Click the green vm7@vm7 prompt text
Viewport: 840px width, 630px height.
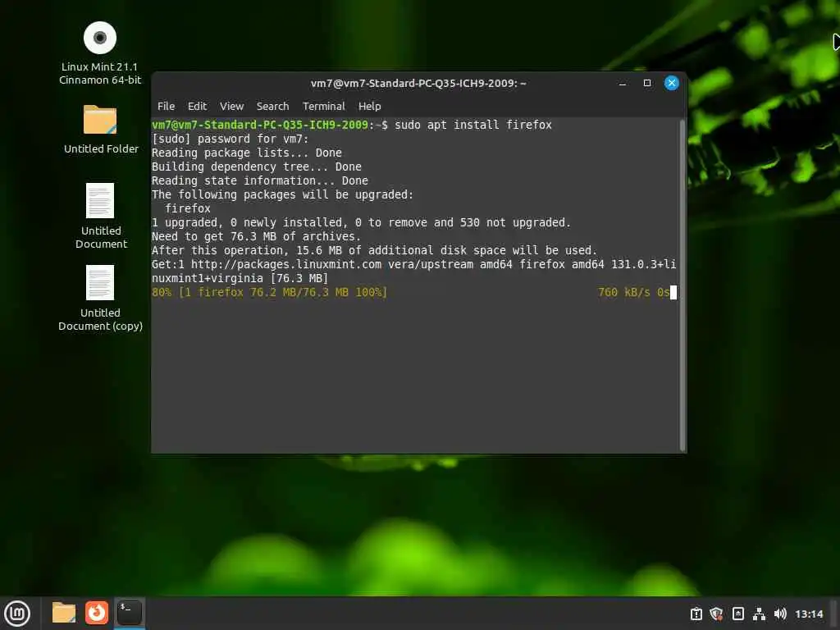tap(260, 125)
